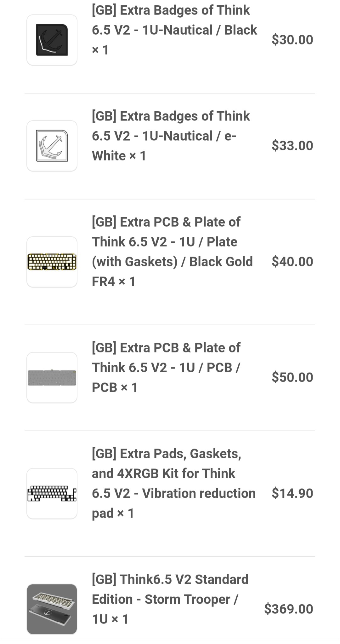Image resolution: width=340 pixels, height=644 pixels.
Task: Open Think6.5 V2 Standard Edition Storm Trooper item
Action: [170, 599]
